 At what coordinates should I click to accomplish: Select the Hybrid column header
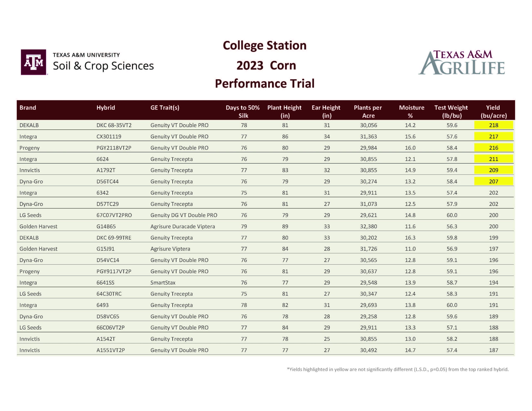click(x=106, y=108)
